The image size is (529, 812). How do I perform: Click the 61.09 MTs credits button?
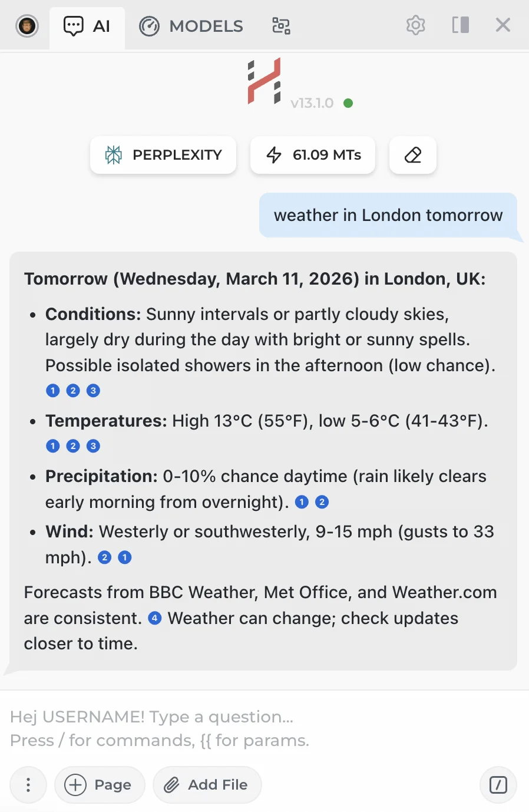tap(313, 155)
